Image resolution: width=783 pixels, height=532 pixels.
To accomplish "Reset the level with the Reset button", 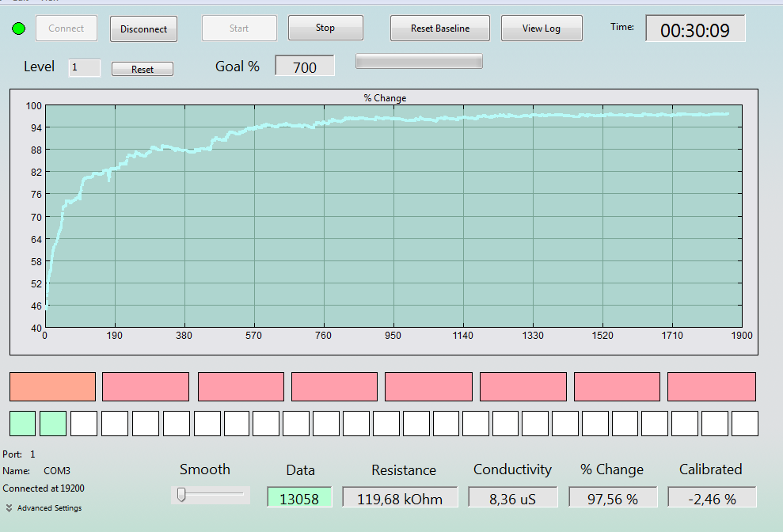I will point(143,70).
